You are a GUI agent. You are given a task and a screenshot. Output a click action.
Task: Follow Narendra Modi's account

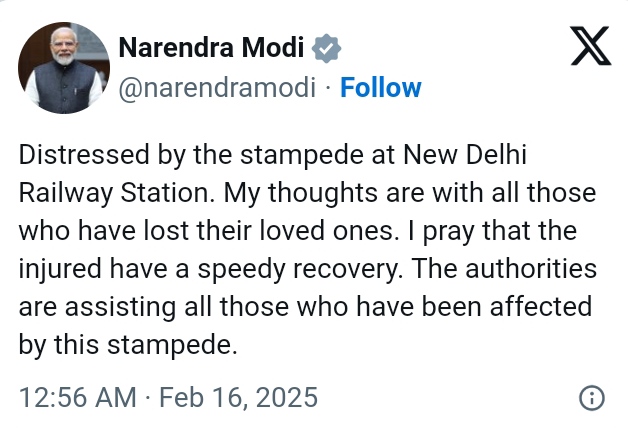point(380,88)
